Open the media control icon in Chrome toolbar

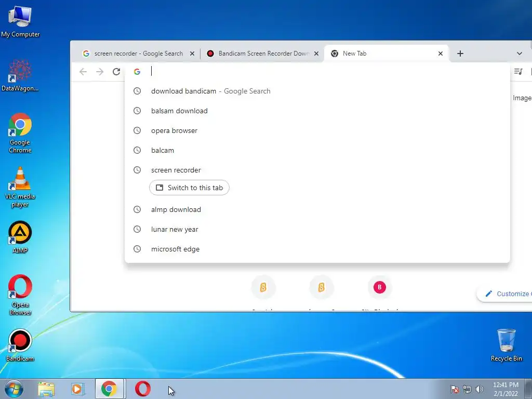coord(518,72)
